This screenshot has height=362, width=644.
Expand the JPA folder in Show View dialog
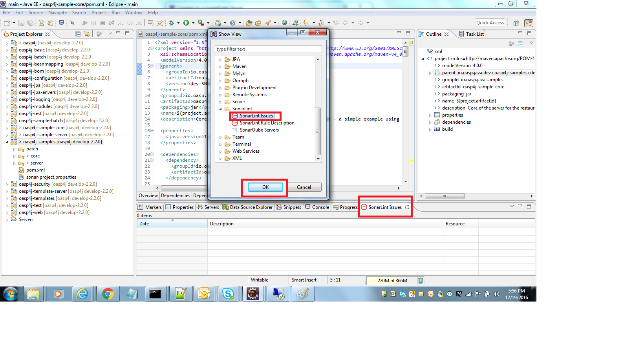[x=220, y=60]
